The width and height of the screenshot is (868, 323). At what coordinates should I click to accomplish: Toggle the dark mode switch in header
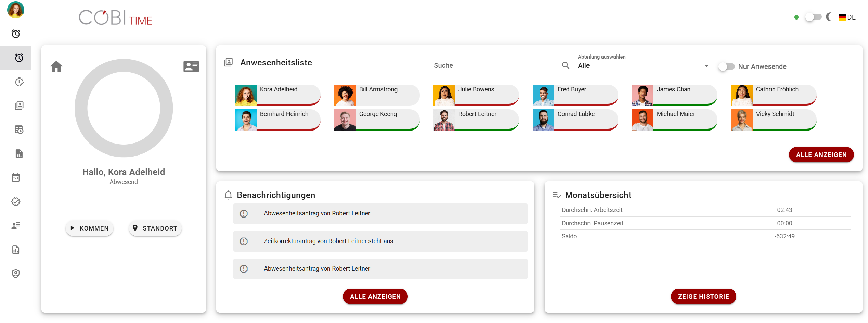pos(813,17)
